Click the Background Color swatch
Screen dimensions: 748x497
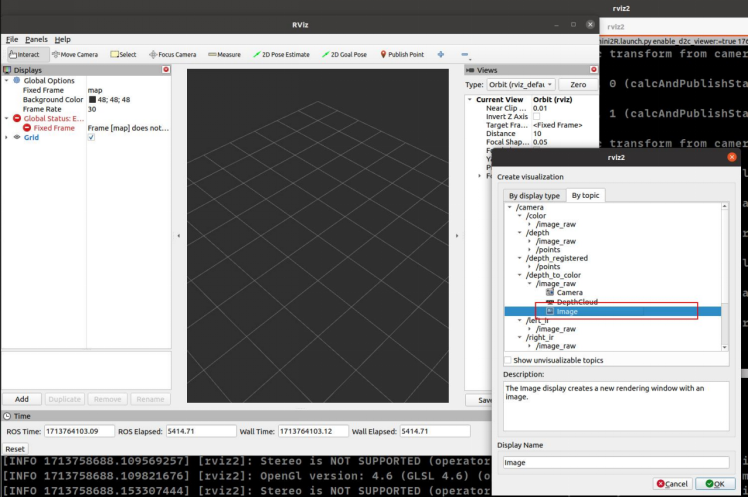click(x=92, y=100)
